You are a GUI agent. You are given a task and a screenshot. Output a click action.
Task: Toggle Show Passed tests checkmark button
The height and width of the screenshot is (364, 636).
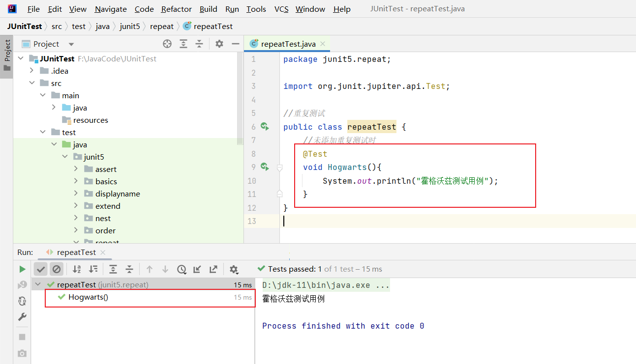click(41, 269)
